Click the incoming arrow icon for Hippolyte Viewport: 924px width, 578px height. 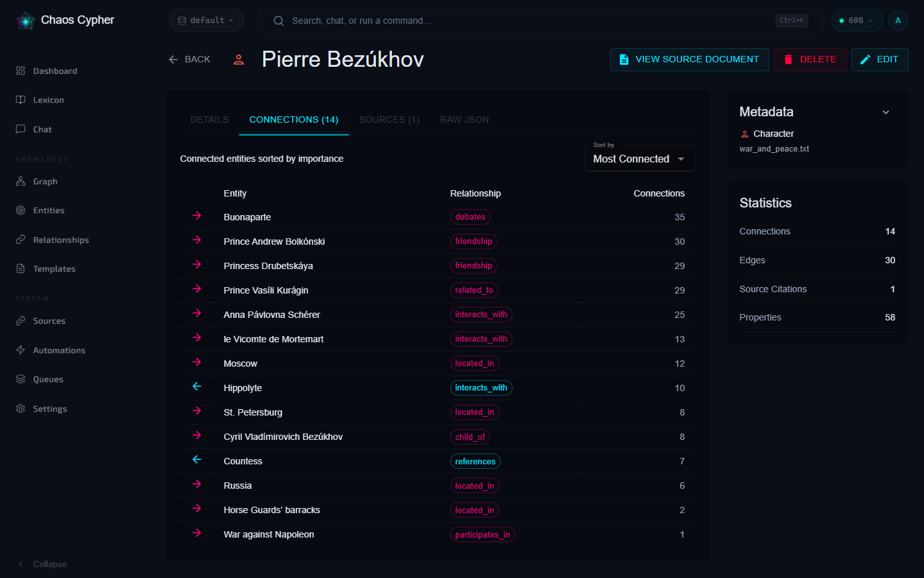click(197, 387)
